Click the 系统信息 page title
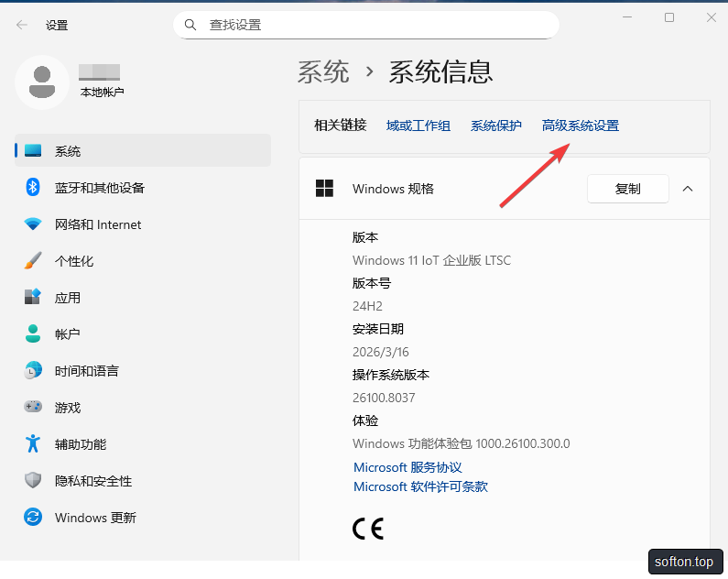 coord(440,72)
